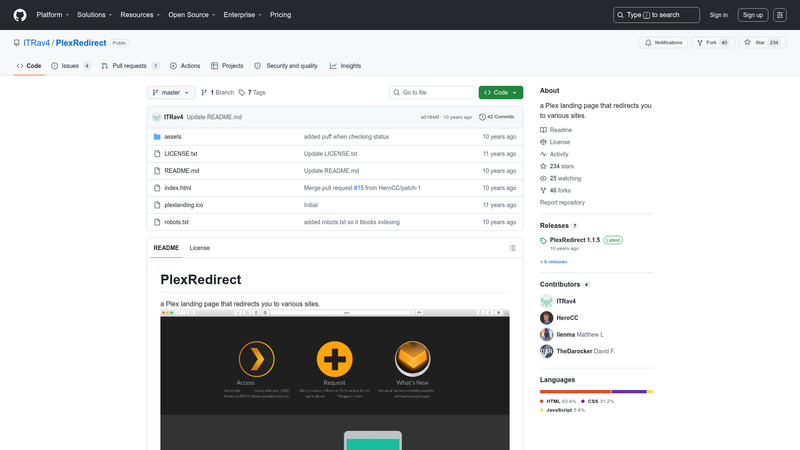800x450 pixels.
Task: Open the PlexRedirect repository name link
Action: [81, 43]
